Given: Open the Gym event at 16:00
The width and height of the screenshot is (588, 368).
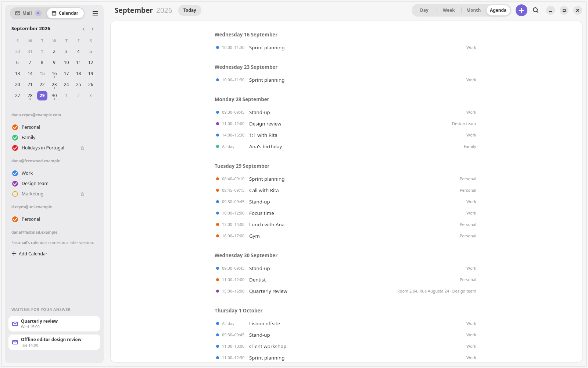Looking at the screenshot, I should [x=345, y=236].
